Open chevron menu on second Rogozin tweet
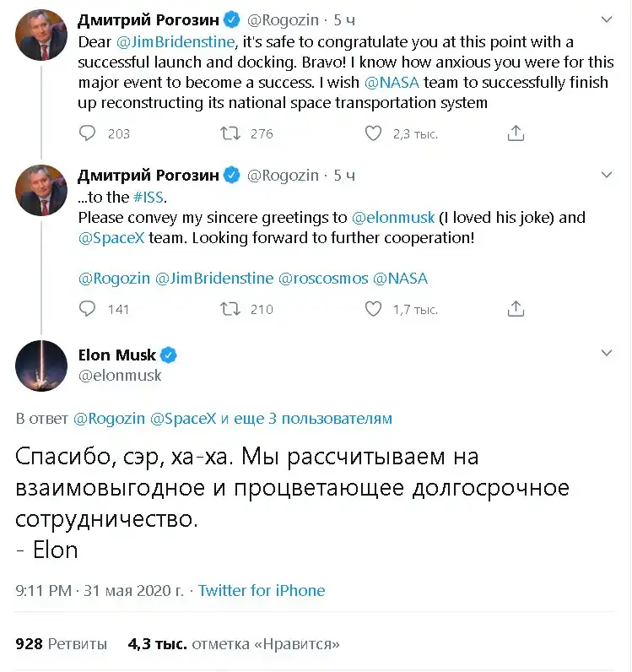Viewport: 632px width, 672px height. [606, 175]
